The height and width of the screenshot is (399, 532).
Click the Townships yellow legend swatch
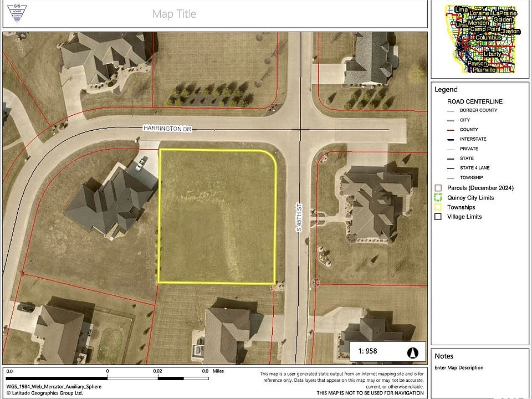[438, 207]
